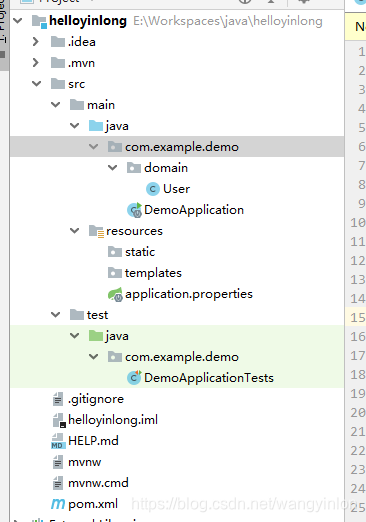Click the pom.xml Maven icon
The image size is (366, 522).
pos(58,504)
